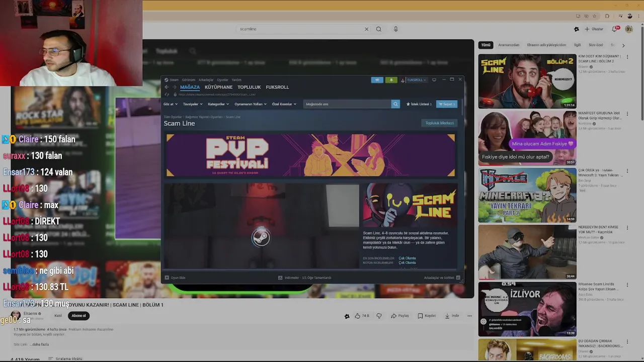
Task: Open İstek Listesi wishlist in Steam
Action: point(419,104)
